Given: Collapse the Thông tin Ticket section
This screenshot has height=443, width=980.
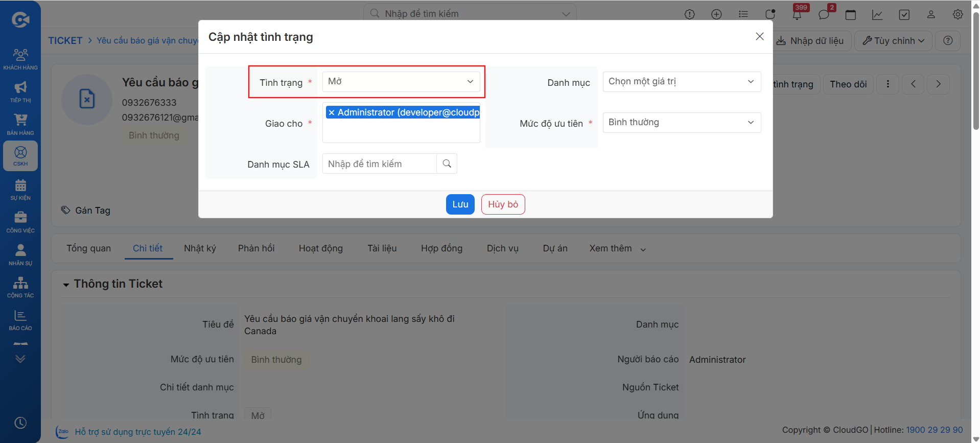Looking at the screenshot, I should click(x=66, y=285).
